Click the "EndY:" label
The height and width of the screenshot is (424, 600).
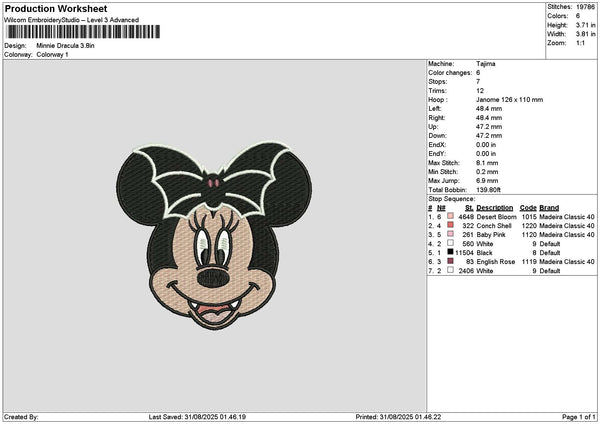[x=437, y=154]
